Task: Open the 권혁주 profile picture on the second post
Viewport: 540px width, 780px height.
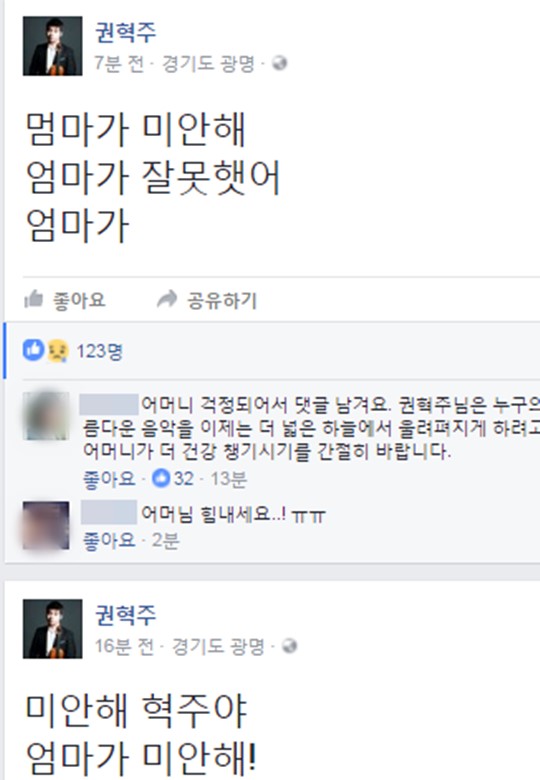Action: (x=52, y=629)
